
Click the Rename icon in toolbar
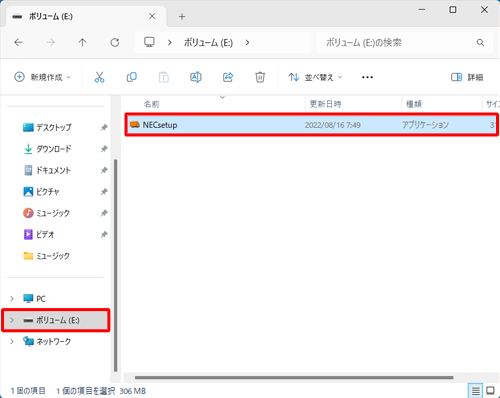(x=196, y=77)
